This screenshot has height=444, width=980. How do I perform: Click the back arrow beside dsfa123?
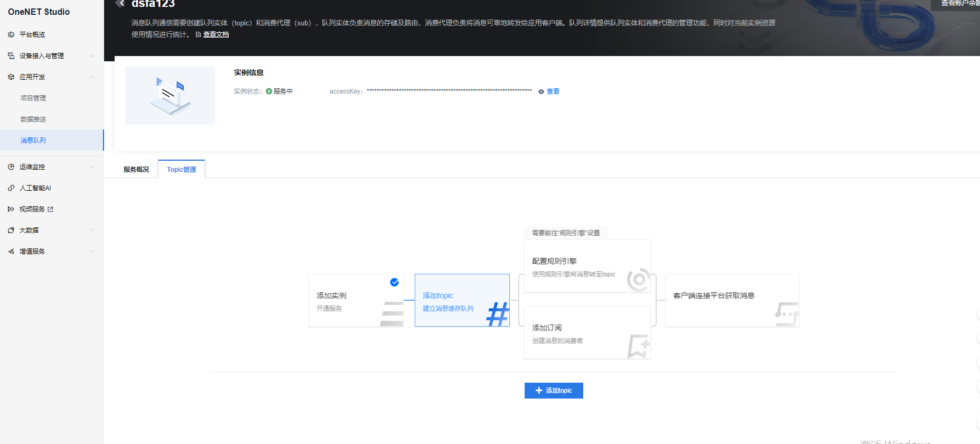pos(121,4)
